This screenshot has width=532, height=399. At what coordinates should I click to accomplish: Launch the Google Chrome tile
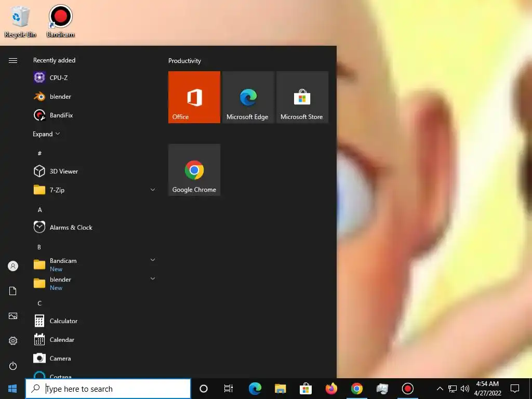pyautogui.click(x=194, y=170)
